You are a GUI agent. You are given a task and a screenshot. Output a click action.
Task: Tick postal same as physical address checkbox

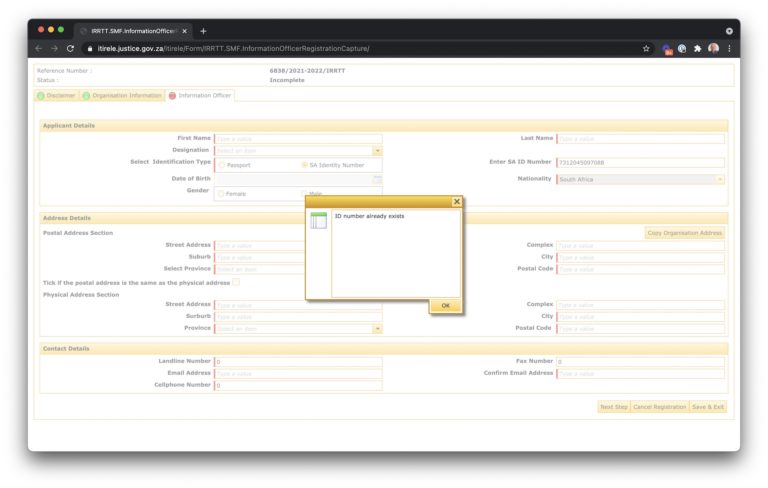pos(236,282)
